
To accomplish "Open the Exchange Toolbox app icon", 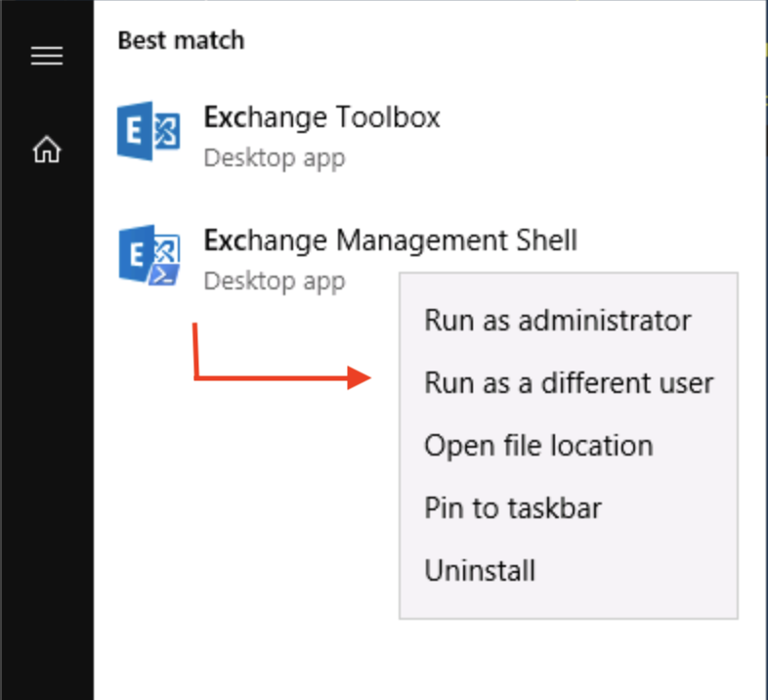I will click(x=149, y=131).
